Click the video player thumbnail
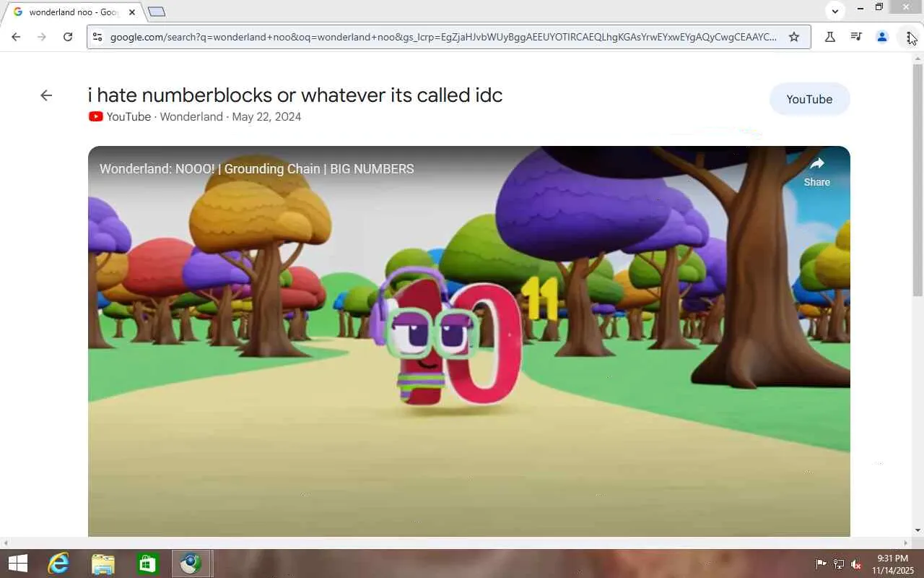The height and width of the screenshot is (578, 924). (469, 341)
